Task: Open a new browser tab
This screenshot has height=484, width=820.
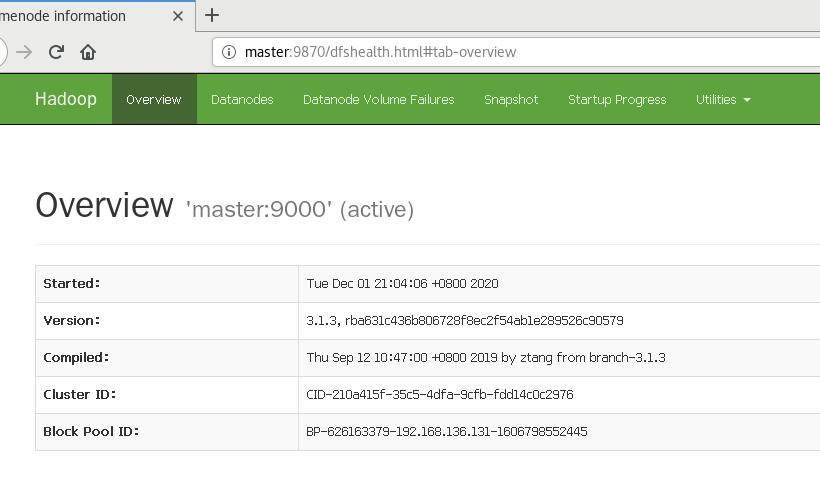Action: [211, 16]
